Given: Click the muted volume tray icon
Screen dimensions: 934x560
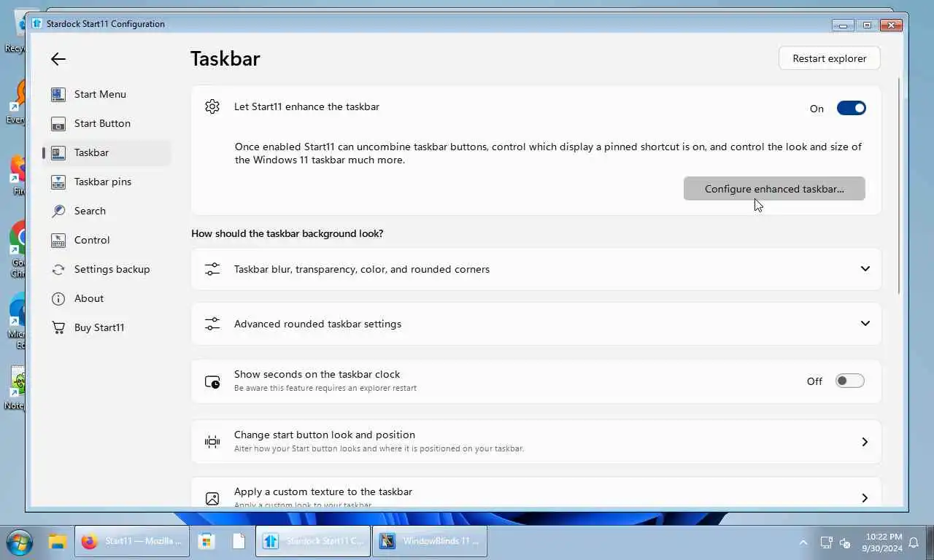Looking at the screenshot, I should 845,542.
